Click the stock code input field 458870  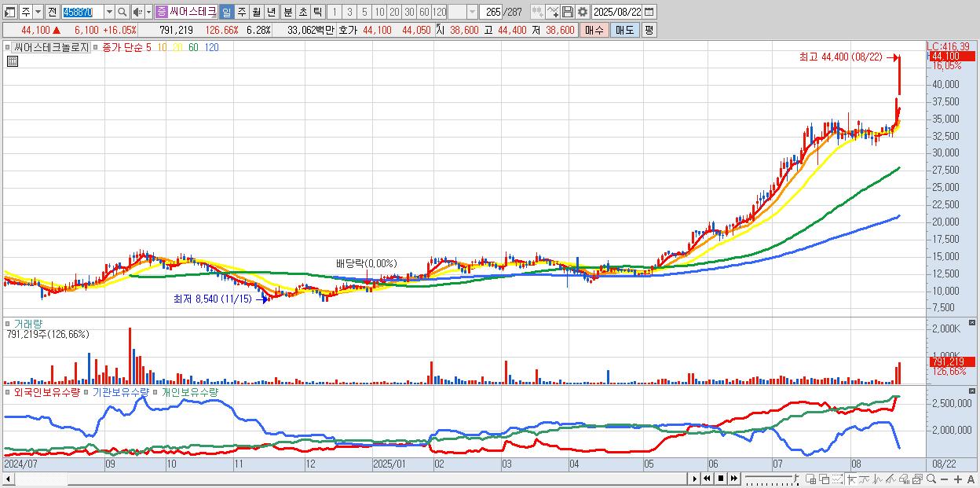[82, 12]
